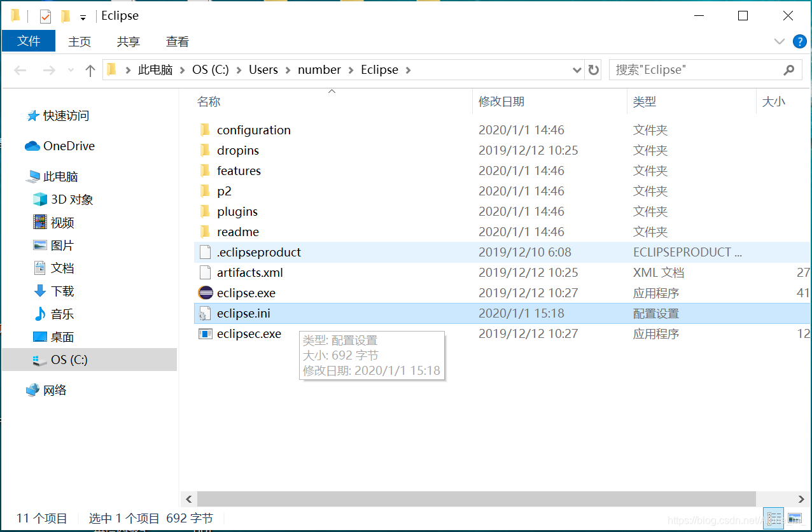812x532 pixels.
Task: Click the new folder icon in title bar
Action: click(66, 16)
